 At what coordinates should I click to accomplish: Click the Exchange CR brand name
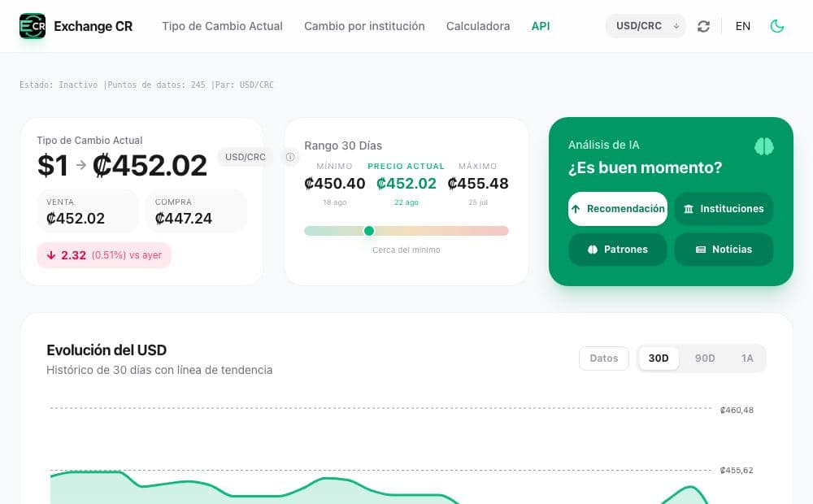(x=93, y=26)
